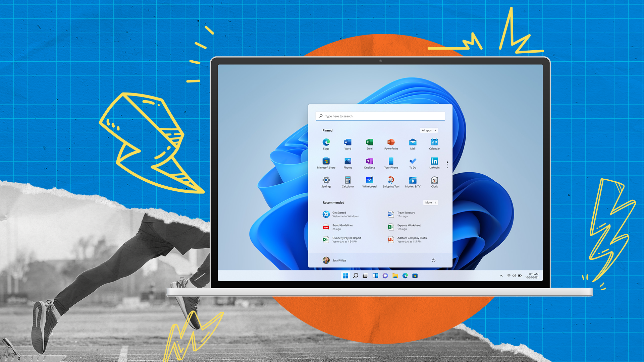Click More in Recommended section
Image resolution: width=644 pixels, height=362 pixels.
coord(431,202)
